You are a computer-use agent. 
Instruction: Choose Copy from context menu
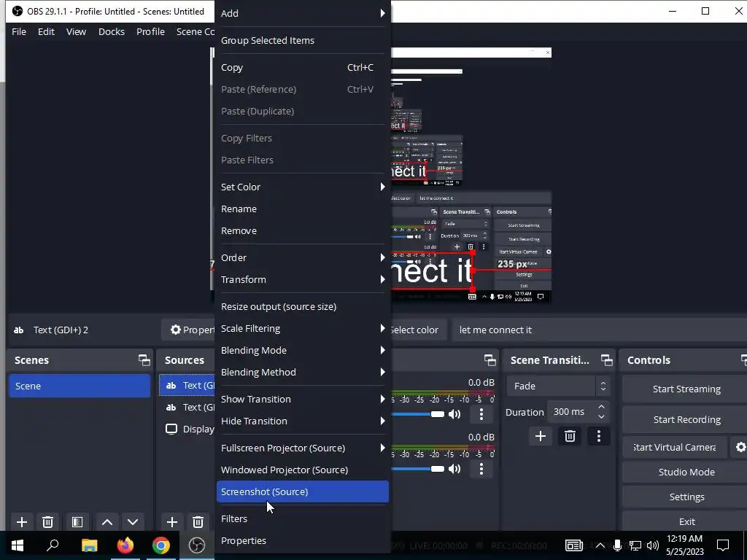pyautogui.click(x=303, y=68)
